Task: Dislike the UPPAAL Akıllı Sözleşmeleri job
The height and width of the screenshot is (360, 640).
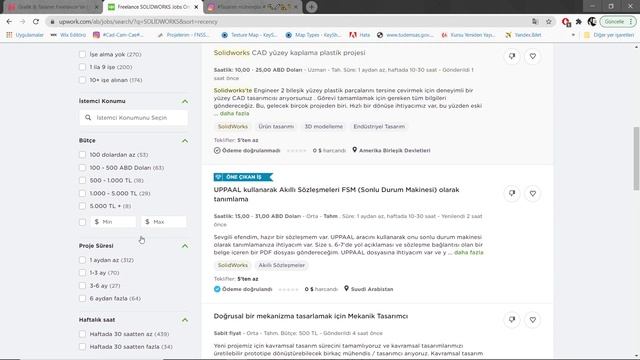Action: coord(512,193)
